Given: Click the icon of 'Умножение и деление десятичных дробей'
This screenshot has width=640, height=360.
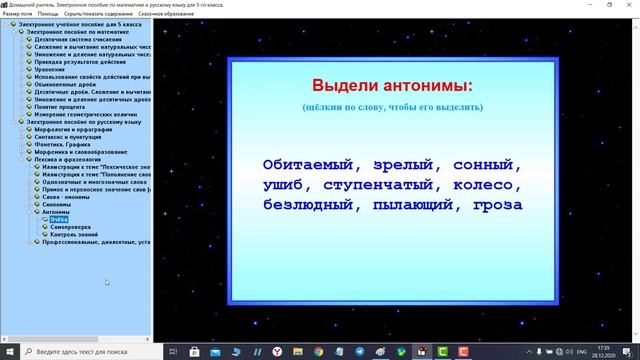Looking at the screenshot, I should (x=29, y=99).
